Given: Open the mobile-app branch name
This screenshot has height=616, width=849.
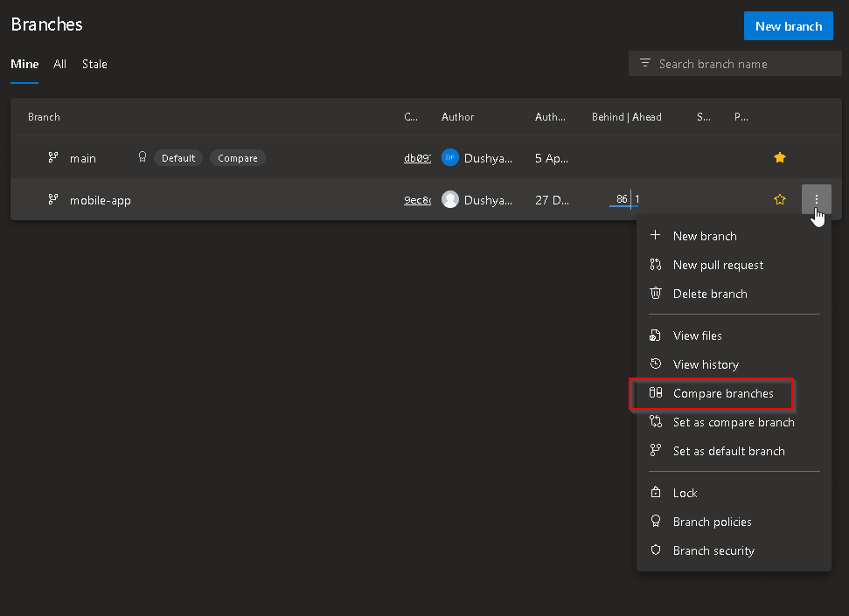Looking at the screenshot, I should coord(101,200).
